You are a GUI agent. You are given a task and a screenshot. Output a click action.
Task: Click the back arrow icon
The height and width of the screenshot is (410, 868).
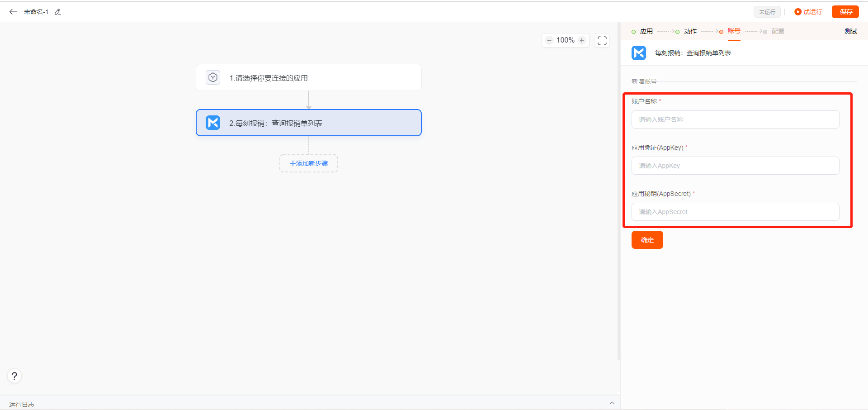point(13,12)
